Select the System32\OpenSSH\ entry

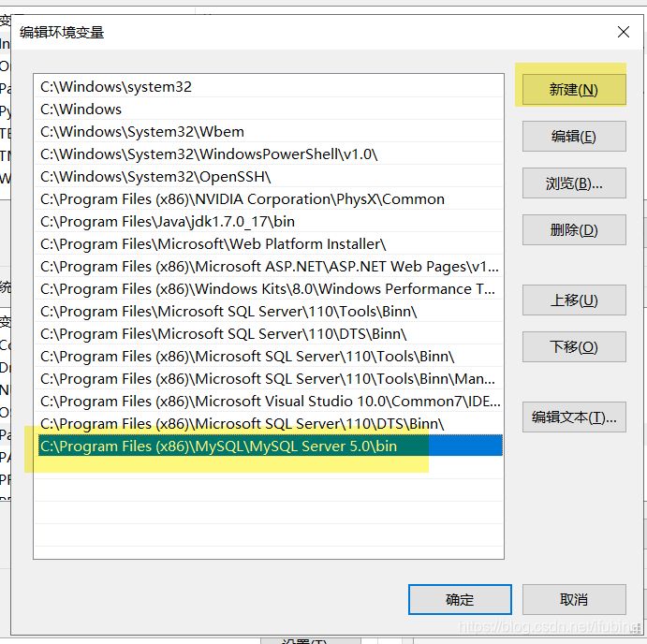(269, 177)
